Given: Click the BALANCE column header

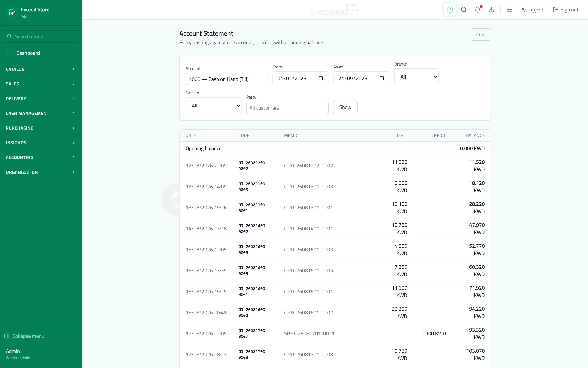Looking at the screenshot, I should [x=475, y=135].
